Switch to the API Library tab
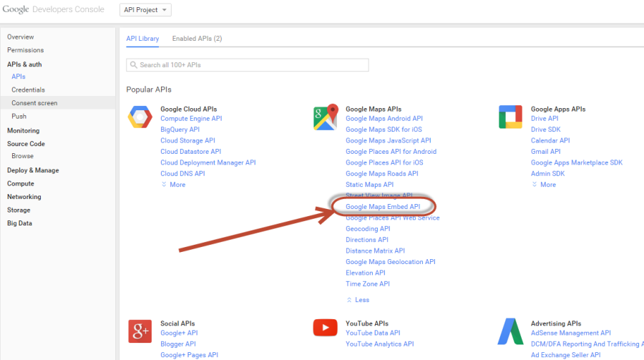This screenshot has width=644, height=360. coord(142,39)
